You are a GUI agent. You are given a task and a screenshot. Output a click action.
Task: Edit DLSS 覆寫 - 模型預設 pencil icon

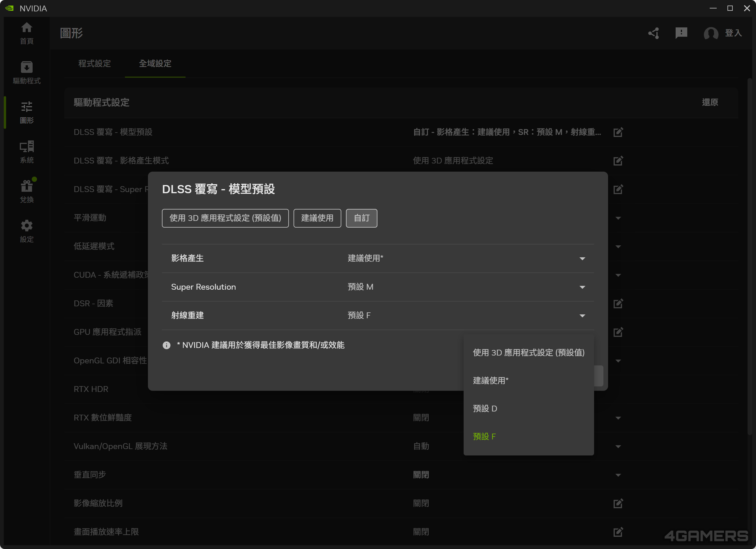(x=618, y=132)
